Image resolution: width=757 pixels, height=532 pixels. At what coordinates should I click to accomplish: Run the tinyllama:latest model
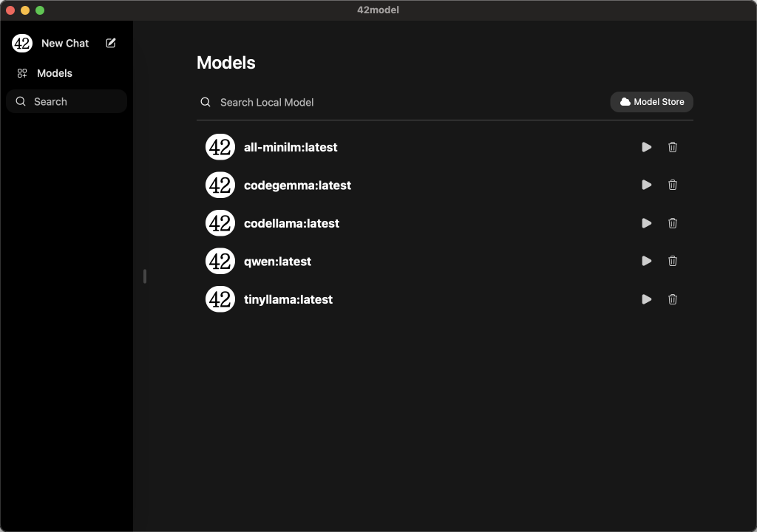pyautogui.click(x=647, y=299)
